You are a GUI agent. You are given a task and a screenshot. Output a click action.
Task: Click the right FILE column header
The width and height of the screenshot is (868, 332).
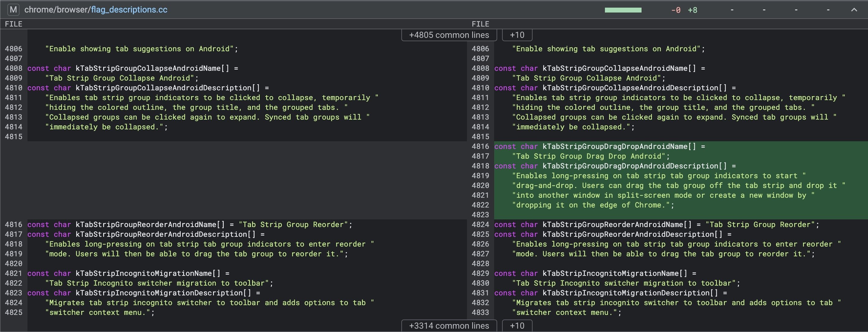480,24
